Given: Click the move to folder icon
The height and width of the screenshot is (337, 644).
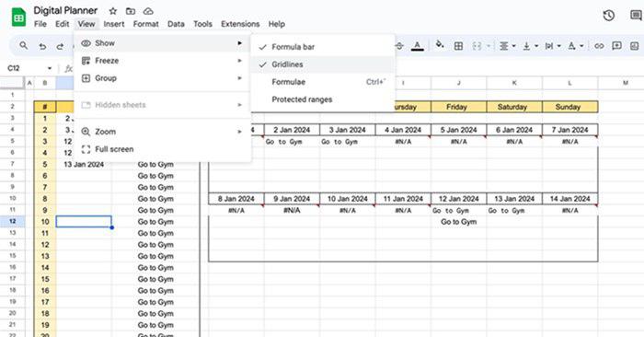Looking at the screenshot, I should [x=131, y=11].
